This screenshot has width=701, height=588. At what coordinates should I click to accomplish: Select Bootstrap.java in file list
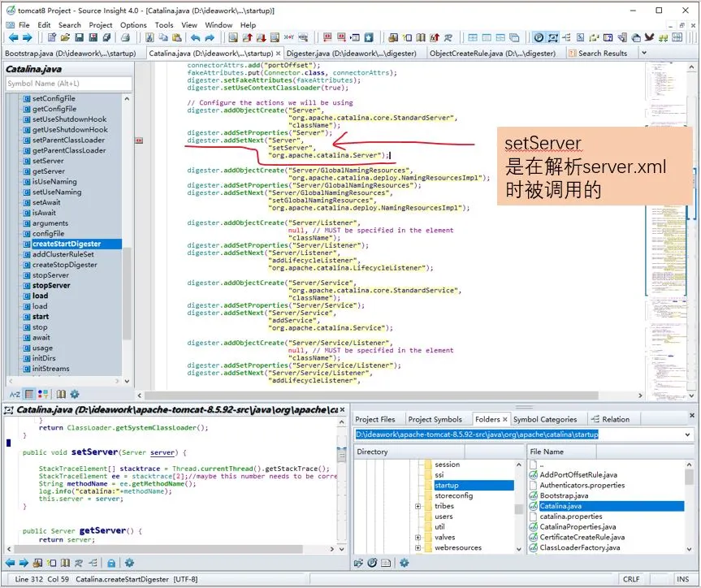(564, 495)
